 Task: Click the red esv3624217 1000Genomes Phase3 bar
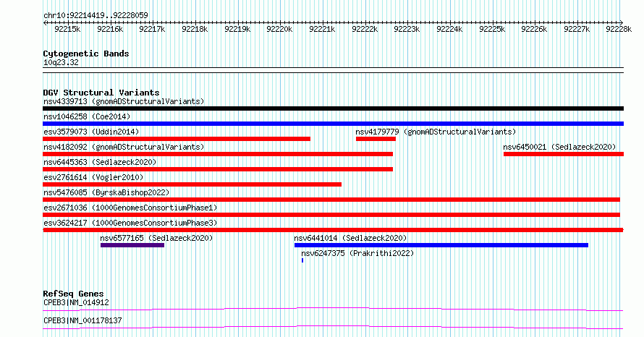pyautogui.click(x=333, y=230)
